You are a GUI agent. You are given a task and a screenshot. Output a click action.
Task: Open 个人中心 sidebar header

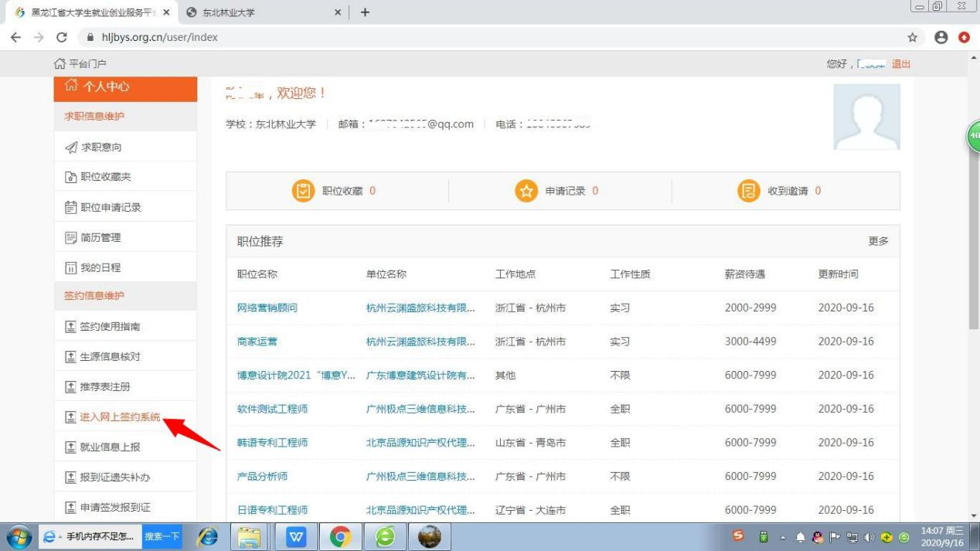125,87
